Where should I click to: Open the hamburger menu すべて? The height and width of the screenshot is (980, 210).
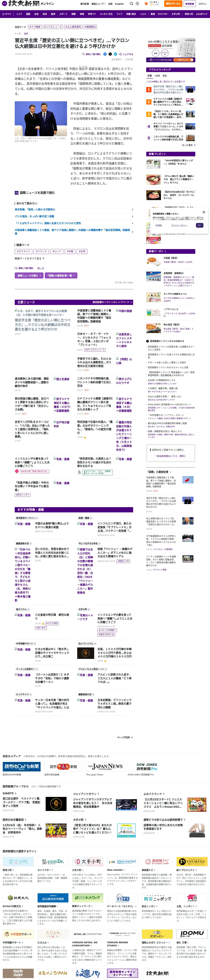7,14
